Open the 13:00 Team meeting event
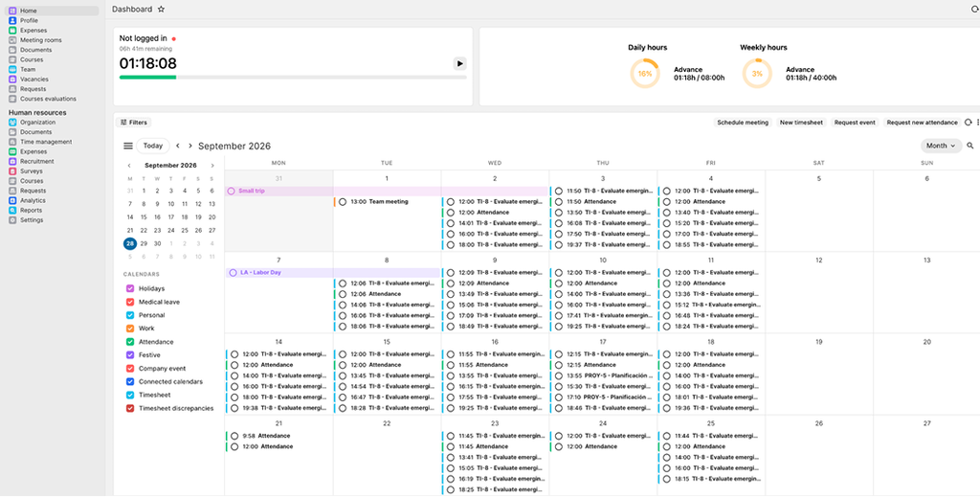The width and height of the screenshot is (980, 499). (387, 201)
